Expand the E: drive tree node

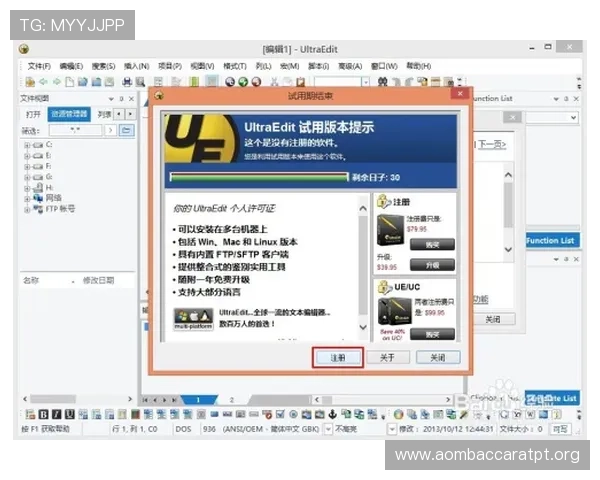(27, 156)
